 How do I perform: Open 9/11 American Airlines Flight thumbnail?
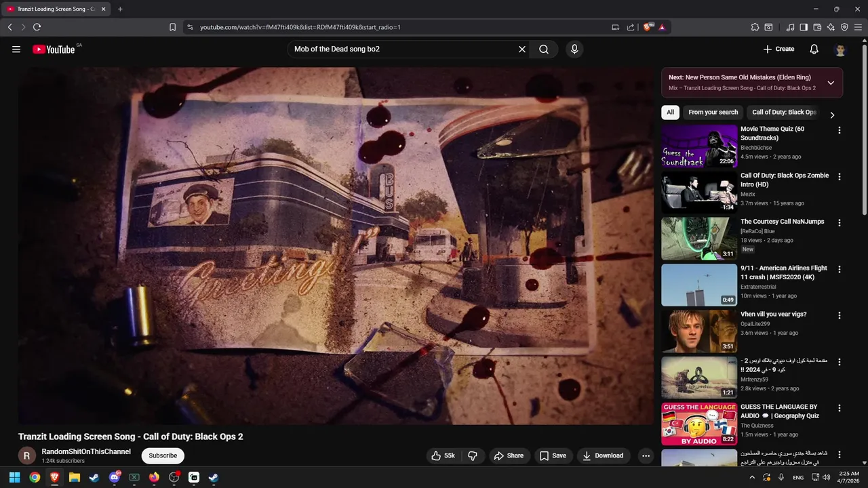coord(699,285)
